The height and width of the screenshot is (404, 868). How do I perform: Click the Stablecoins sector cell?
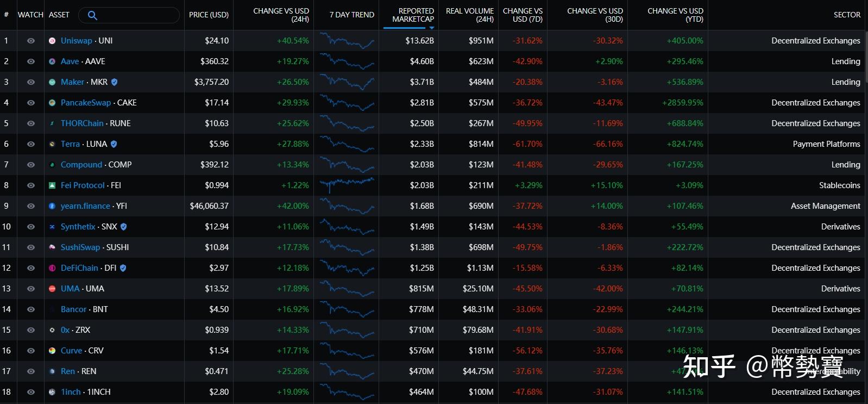click(x=839, y=185)
